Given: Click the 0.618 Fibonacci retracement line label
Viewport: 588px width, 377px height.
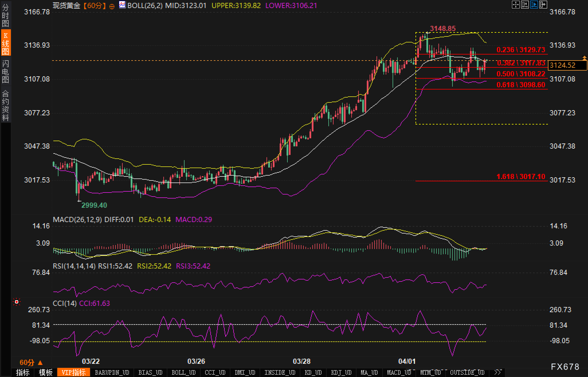Looking at the screenshot, I should (520, 85).
